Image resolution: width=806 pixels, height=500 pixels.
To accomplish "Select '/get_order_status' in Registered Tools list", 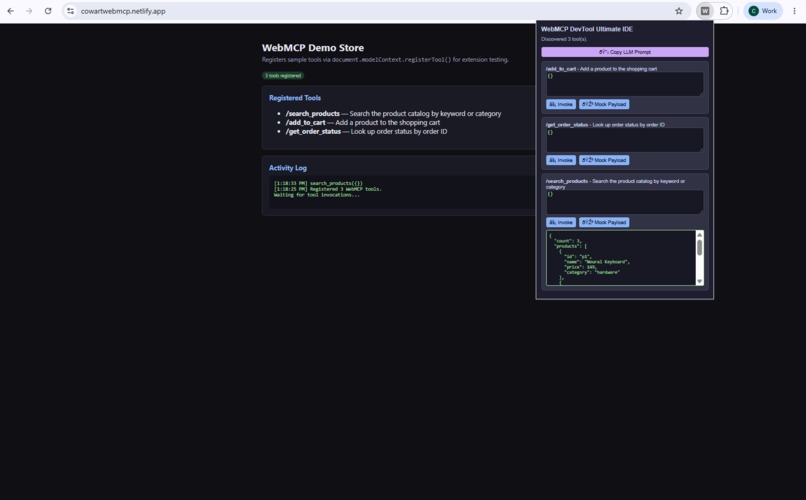I will tap(313, 132).
